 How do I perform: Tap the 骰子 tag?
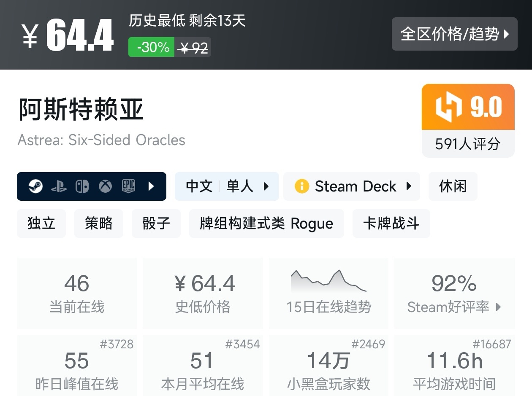coord(156,223)
